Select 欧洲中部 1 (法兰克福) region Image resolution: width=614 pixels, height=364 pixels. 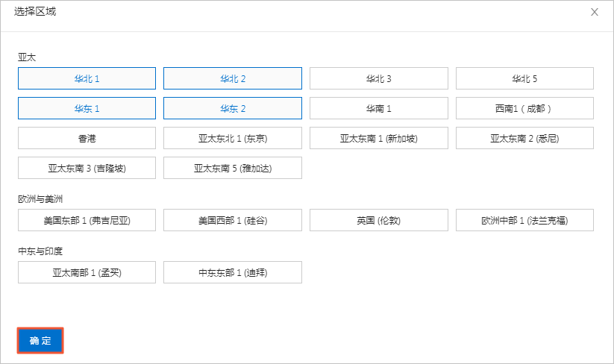524,220
